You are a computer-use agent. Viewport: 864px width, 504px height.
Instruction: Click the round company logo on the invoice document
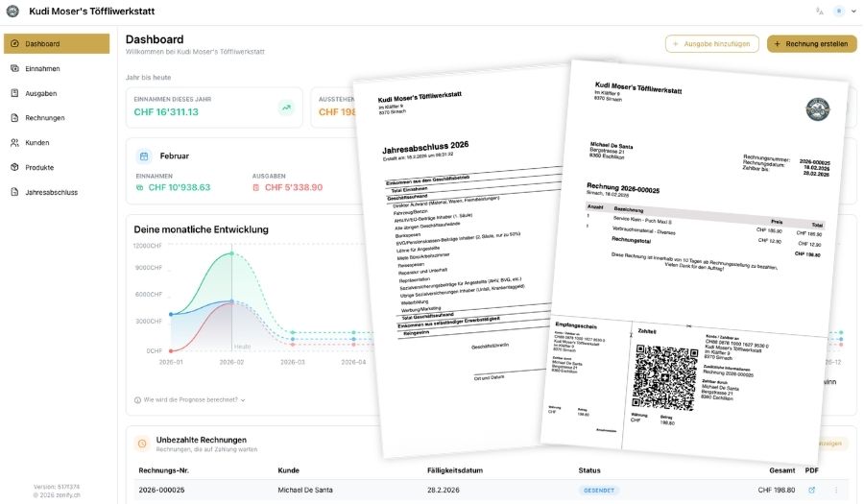818,109
